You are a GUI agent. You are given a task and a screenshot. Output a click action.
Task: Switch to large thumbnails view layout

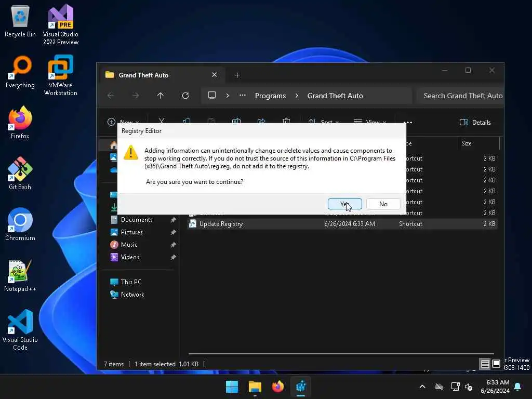pyautogui.click(x=496, y=364)
